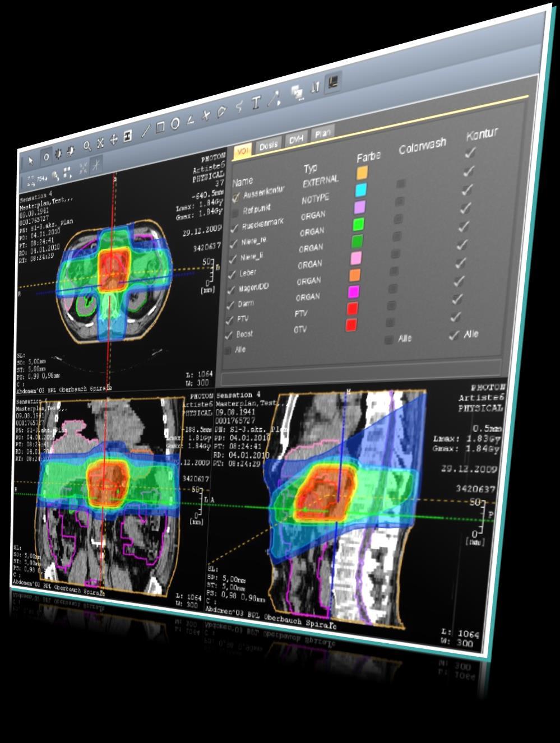
Task: Click the GTV type cell
Action: coord(300,329)
